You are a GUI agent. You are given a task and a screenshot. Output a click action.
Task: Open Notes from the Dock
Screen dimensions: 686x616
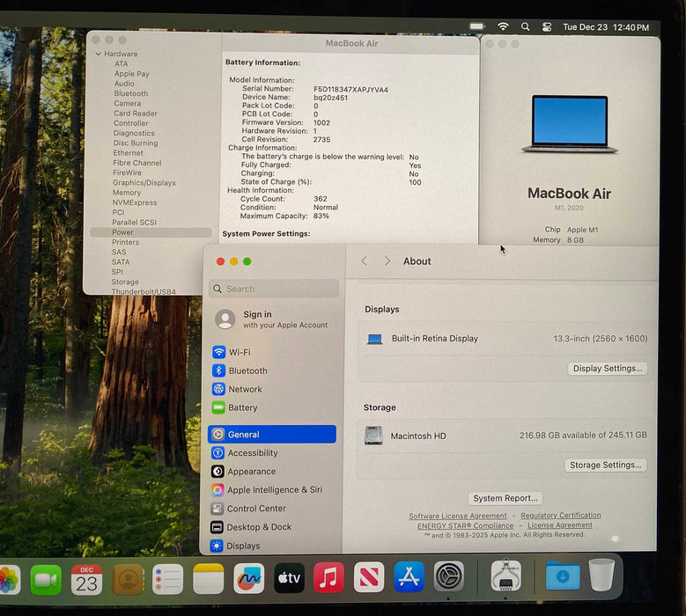pos(208,579)
